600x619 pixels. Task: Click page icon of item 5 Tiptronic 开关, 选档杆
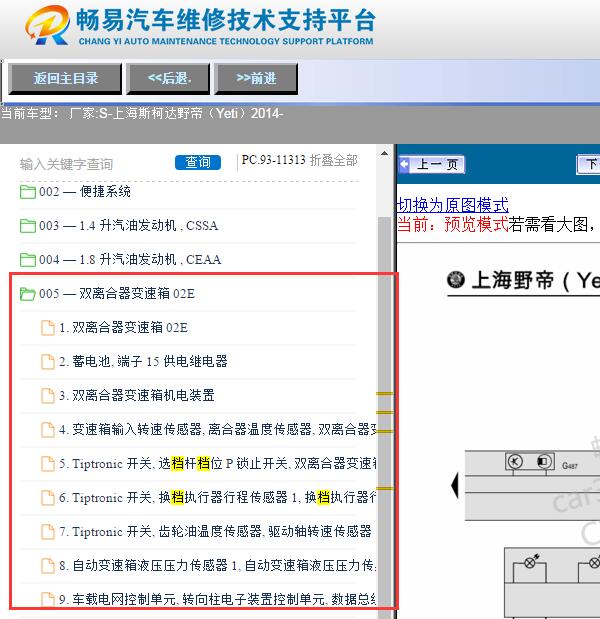tap(48, 464)
